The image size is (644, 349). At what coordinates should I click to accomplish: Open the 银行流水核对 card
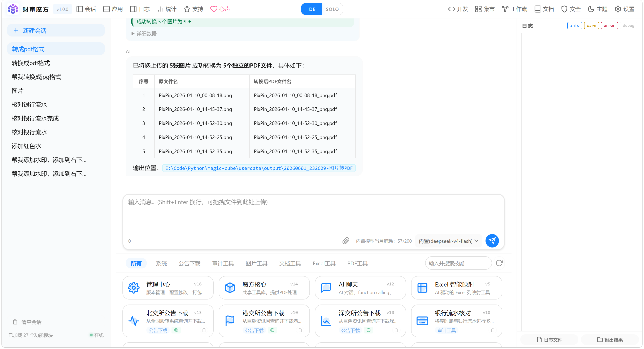tap(457, 321)
